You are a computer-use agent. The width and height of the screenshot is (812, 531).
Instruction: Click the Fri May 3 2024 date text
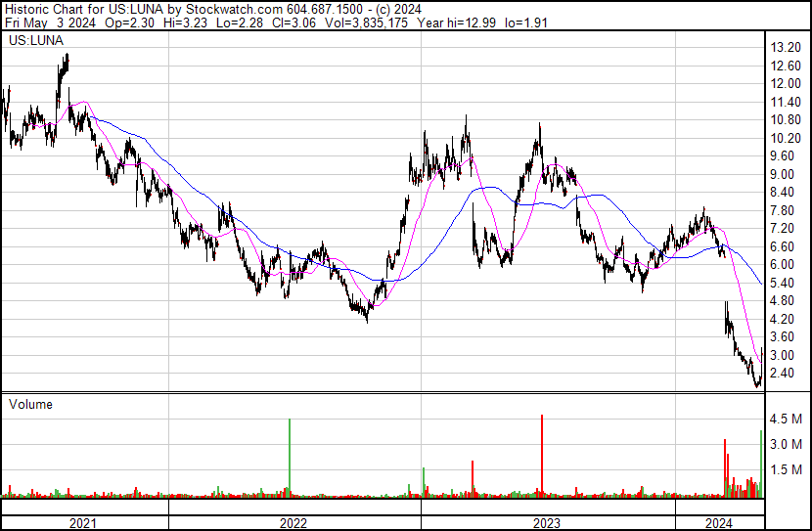pos(50,22)
